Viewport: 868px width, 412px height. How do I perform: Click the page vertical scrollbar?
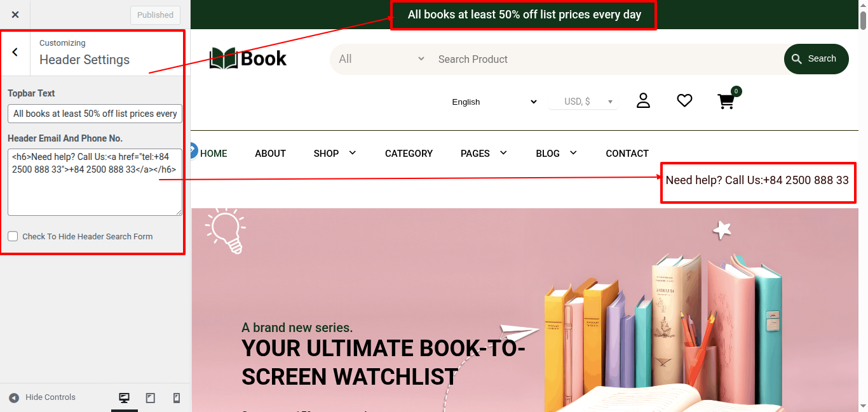pos(863,190)
